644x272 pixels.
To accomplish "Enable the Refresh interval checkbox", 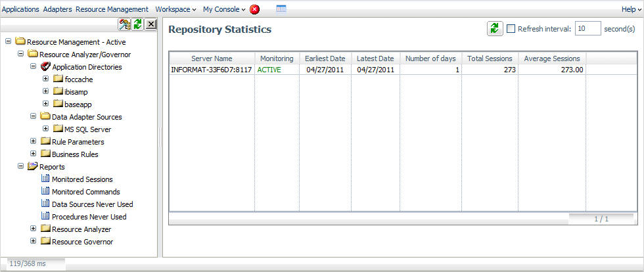I will 511,29.
